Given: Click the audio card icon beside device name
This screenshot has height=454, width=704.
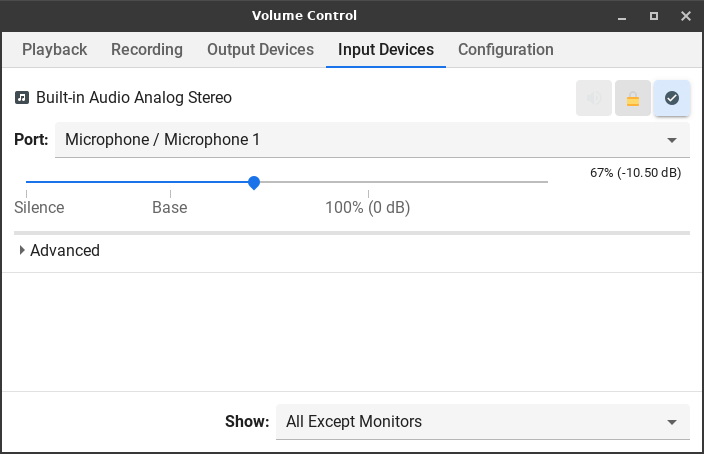Looking at the screenshot, I should coord(22,98).
